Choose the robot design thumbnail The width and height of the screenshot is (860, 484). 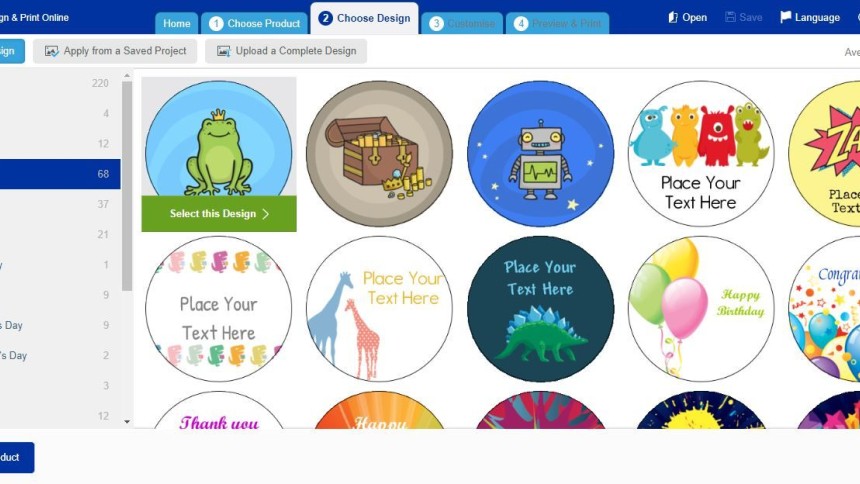(x=540, y=154)
